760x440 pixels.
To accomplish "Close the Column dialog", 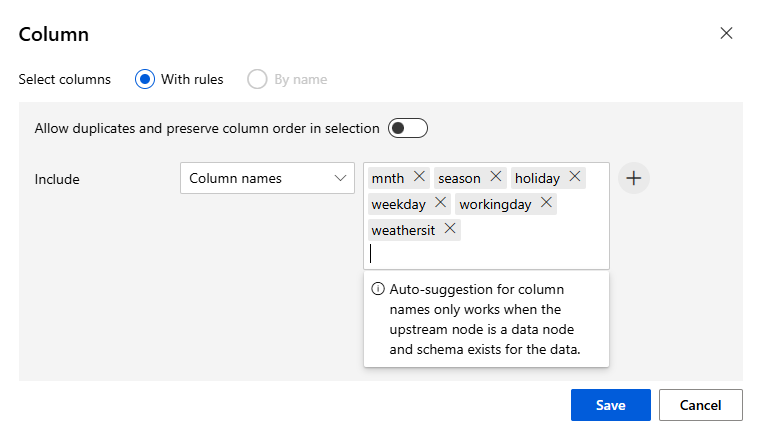I will (x=726, y=33).
